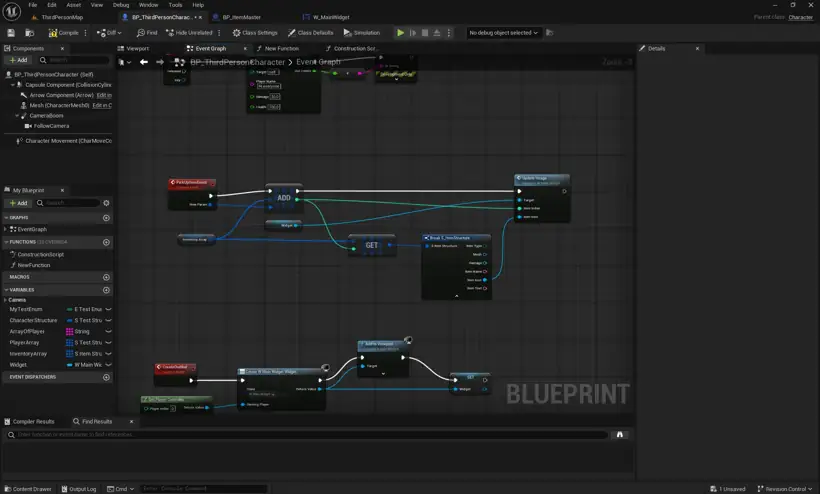
Task: Toggle visibility eye for CharacterStructure variable
Action: 108,320
